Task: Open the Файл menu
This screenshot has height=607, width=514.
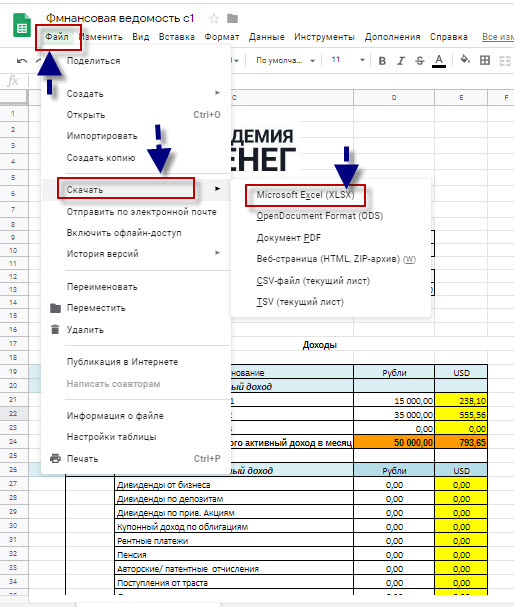Action: (57, 37)
